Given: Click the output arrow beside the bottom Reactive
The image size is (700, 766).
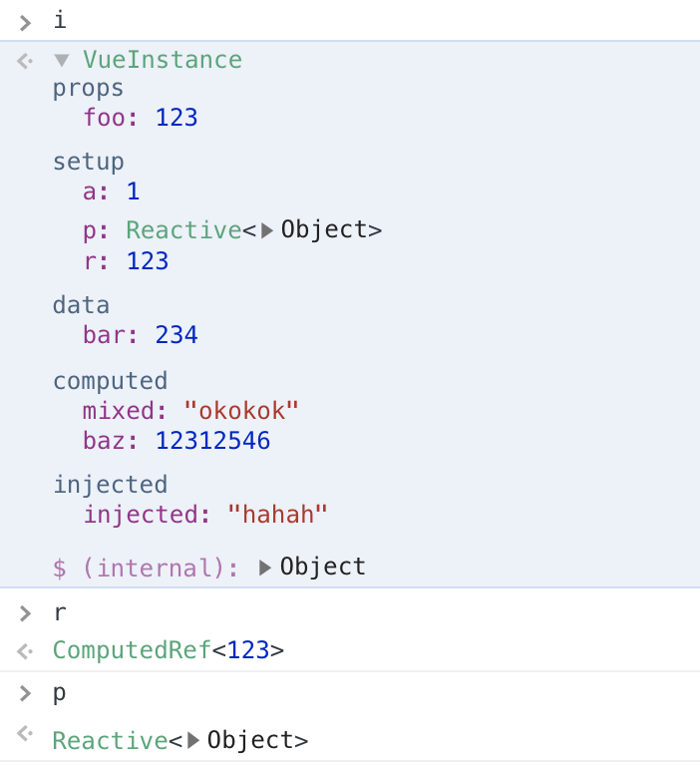Looking at the screenshot, I should [x=25, y=733].
